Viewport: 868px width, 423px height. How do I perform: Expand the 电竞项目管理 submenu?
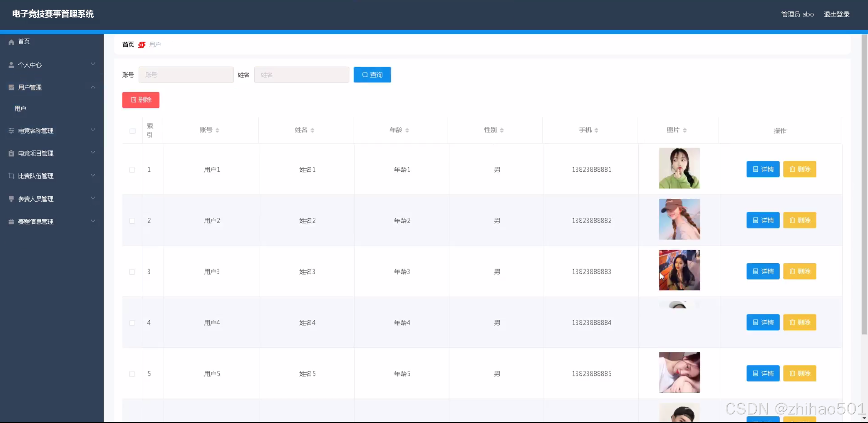tap(93, 153)
